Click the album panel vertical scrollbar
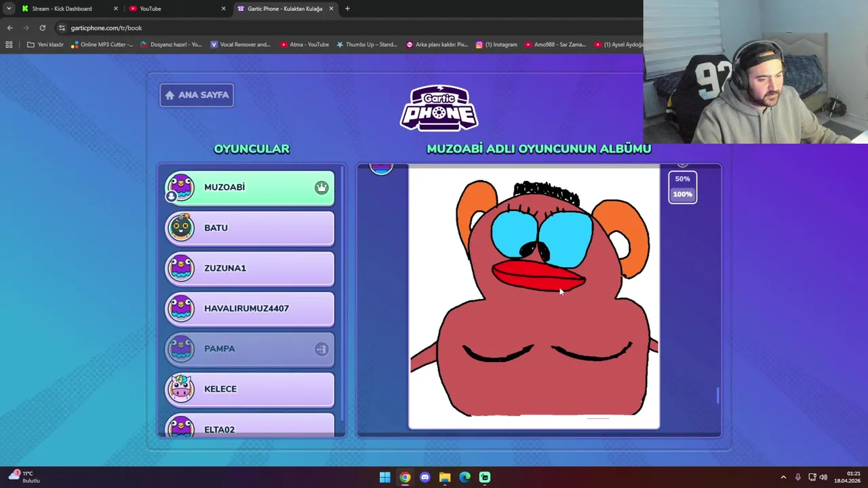This screenshot has width=868, height=488. (x=718, y=395)
